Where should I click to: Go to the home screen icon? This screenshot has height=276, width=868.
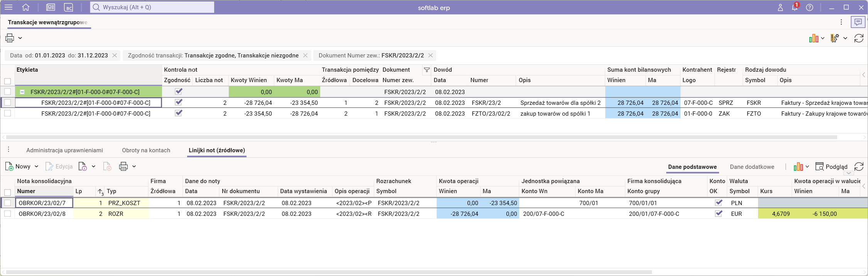(x=26, y=7)
